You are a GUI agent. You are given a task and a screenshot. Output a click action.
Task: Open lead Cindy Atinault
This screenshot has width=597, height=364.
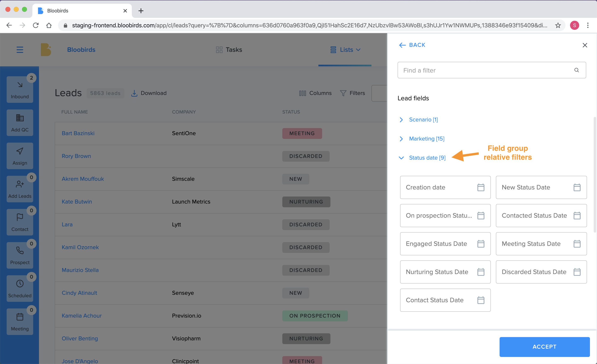coord(79,293)
